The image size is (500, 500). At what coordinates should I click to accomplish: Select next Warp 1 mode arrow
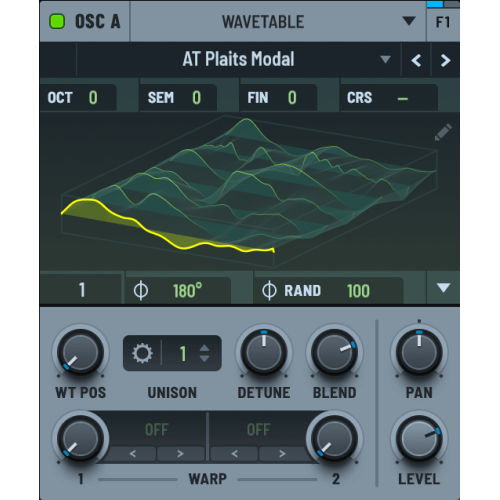180,454
